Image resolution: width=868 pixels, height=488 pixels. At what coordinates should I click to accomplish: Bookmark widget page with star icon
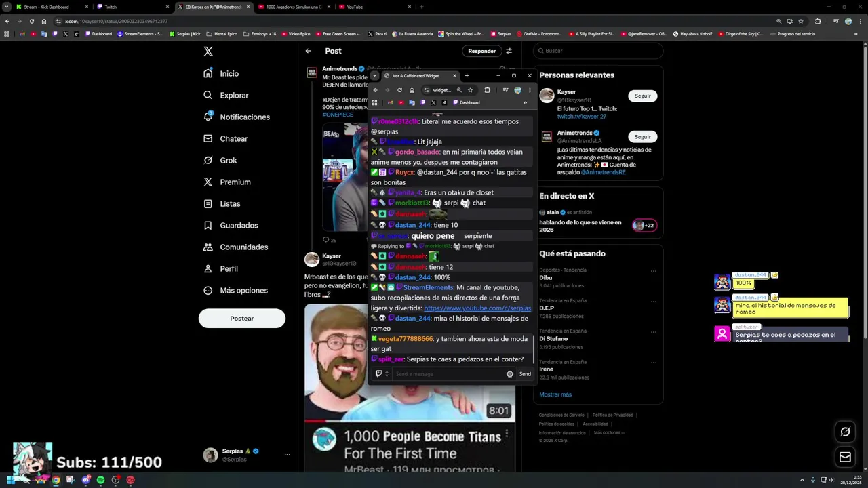pyautogui.click(x=470, y=90)
